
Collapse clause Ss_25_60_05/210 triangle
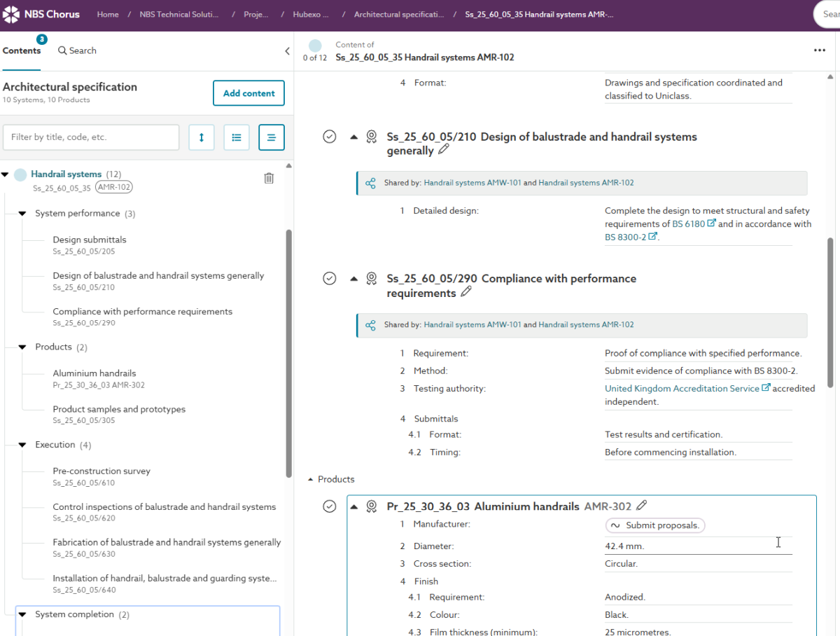click(x=353, y=137)
